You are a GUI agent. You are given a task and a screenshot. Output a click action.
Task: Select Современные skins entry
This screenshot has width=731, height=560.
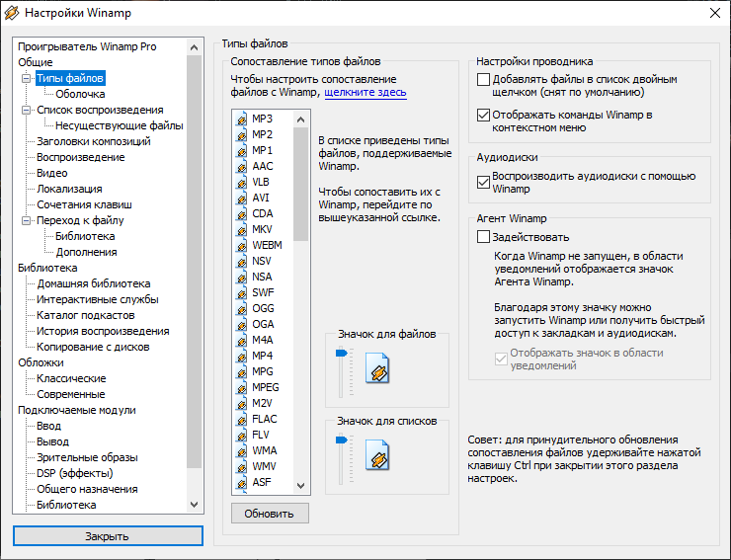tap(71, 394)
